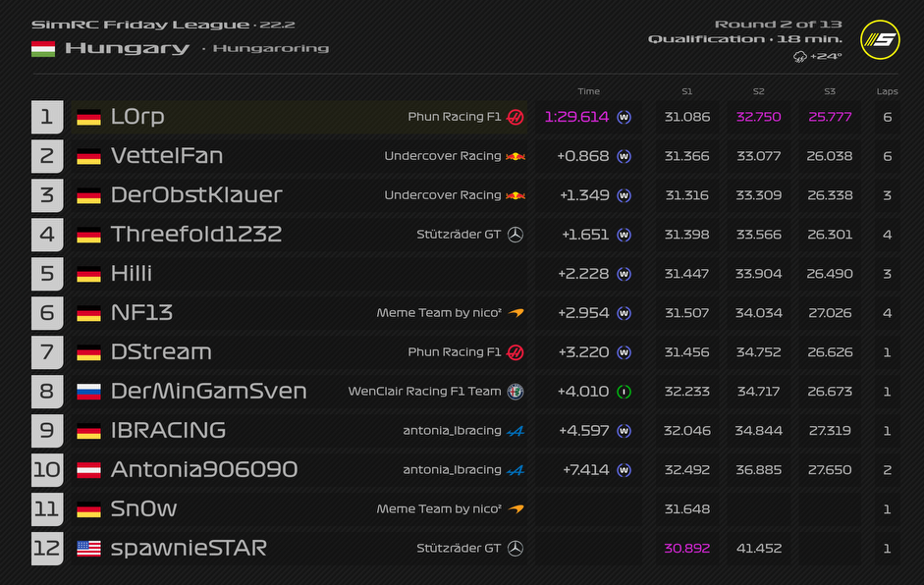Select the Laps column header
Viewport: 924px width, 585px height.
pyautogui.click(x=887, y=91)
